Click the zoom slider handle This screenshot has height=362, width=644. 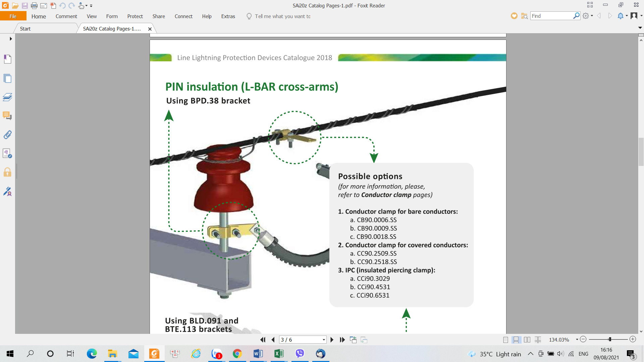tap(610, 339)
